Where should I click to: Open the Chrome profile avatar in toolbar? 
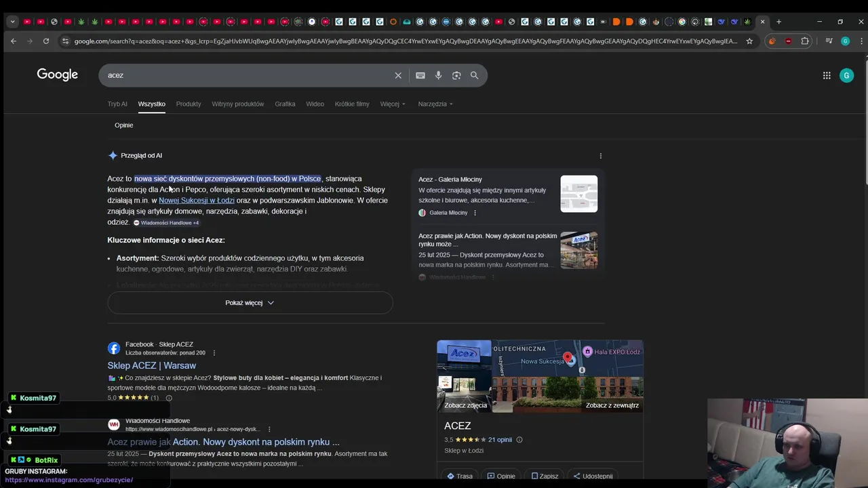click(x=845, y=41)
